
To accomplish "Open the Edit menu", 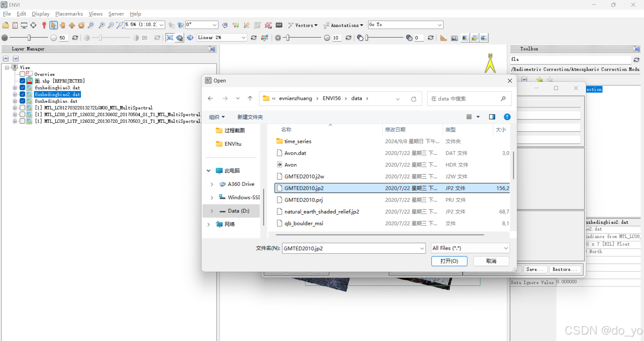I will 21,14.
